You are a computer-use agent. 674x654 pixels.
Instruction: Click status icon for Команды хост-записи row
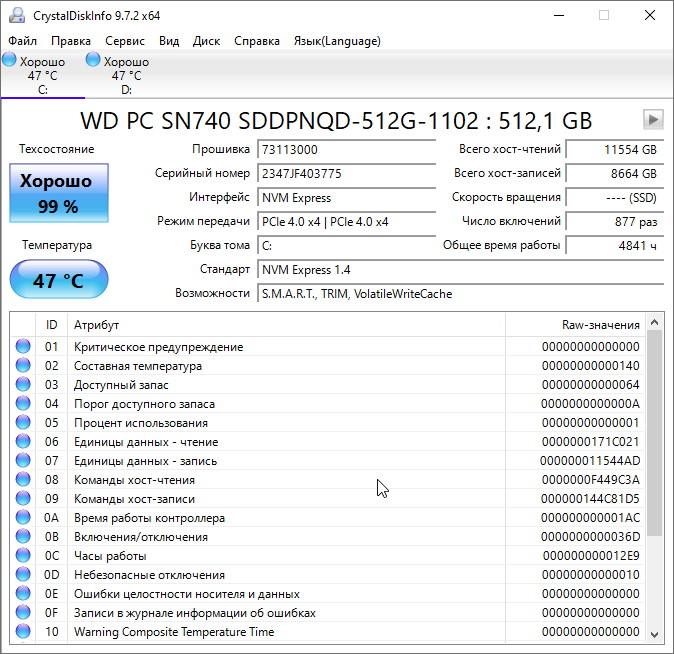[x=23, y=498]
